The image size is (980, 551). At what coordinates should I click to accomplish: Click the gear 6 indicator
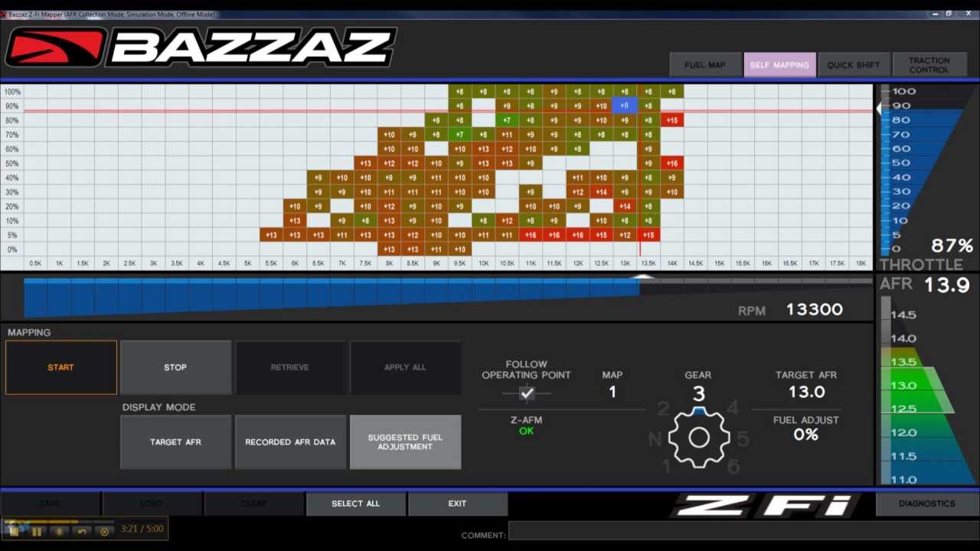coord(733,466)
